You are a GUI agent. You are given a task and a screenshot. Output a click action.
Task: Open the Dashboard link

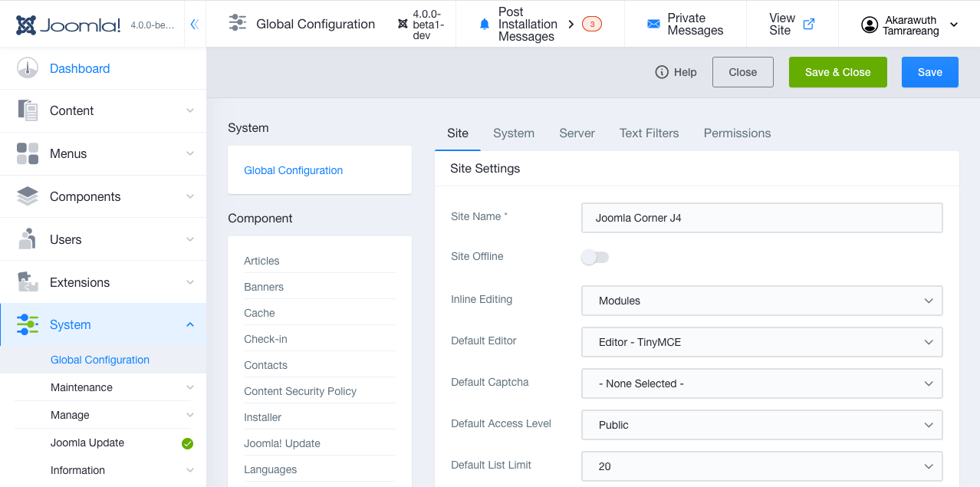click(x=80, y=68)
